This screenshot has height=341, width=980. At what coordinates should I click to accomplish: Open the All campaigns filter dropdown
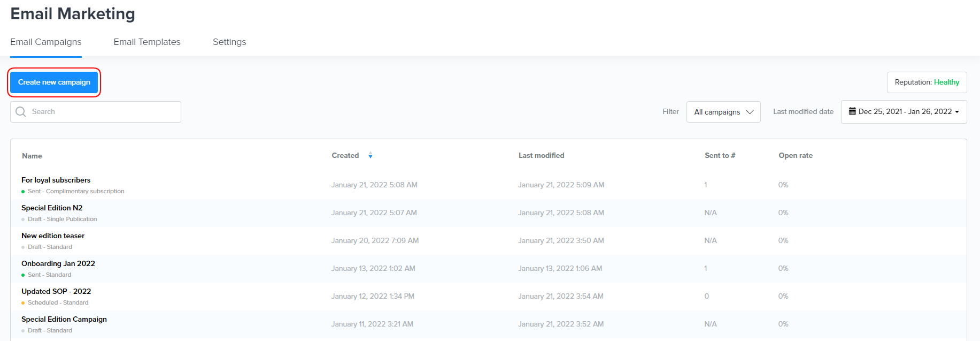723,112
